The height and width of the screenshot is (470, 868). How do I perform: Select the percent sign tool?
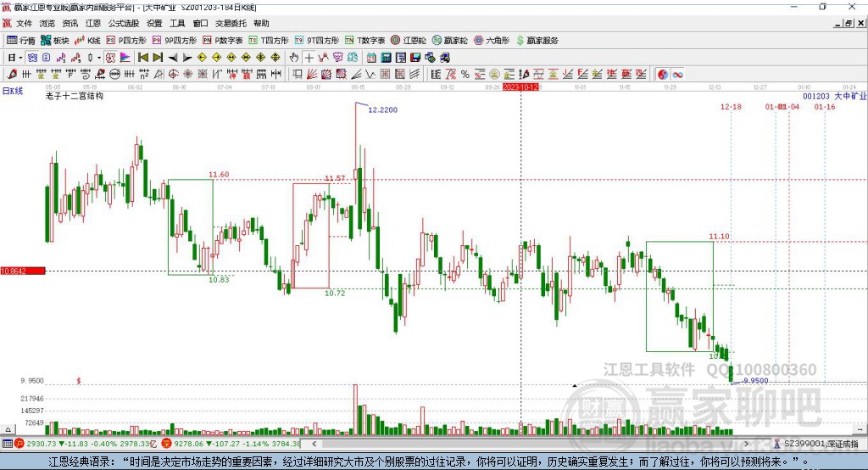click(465, 74)
